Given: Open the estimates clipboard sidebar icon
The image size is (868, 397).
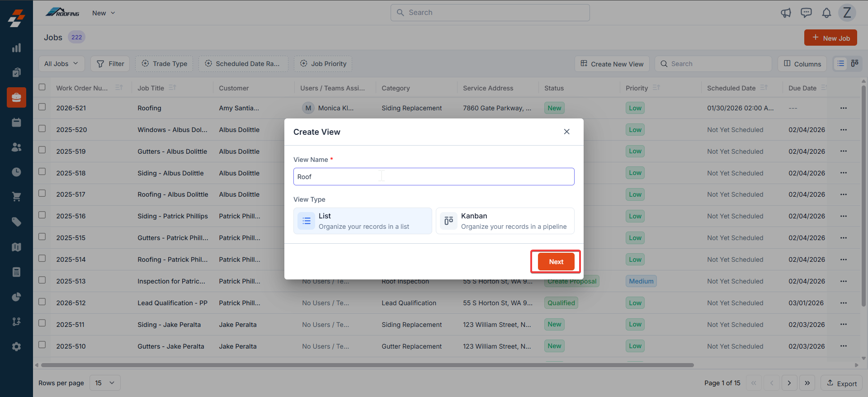Looking at the screenshot, I should click(x=16, y=72).
